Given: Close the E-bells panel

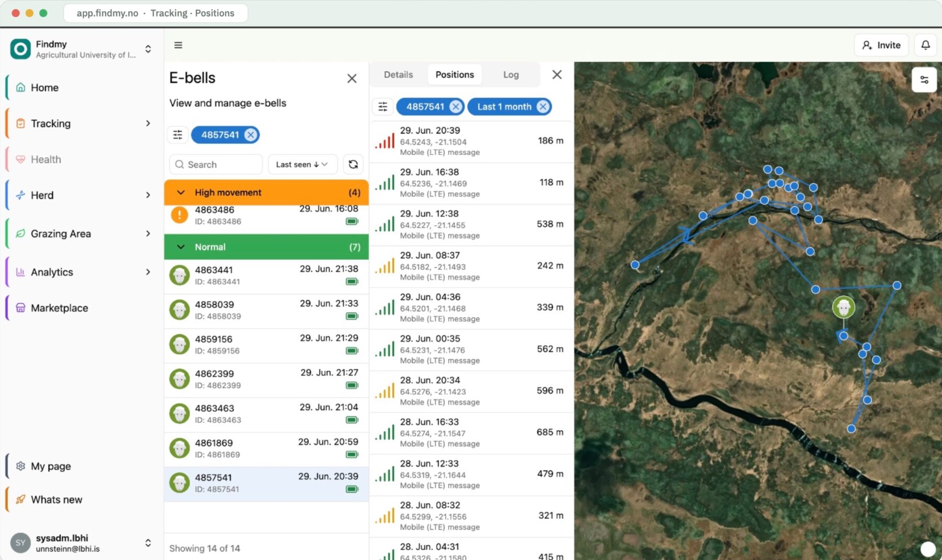Looking at the screenshot, I should tap(352, 78).
